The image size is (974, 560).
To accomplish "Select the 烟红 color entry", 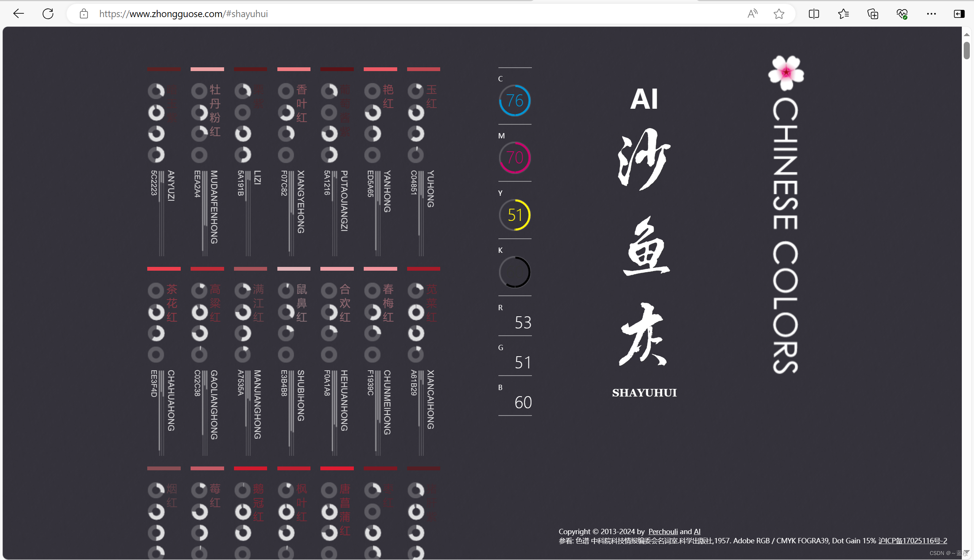I will point(164,513).
